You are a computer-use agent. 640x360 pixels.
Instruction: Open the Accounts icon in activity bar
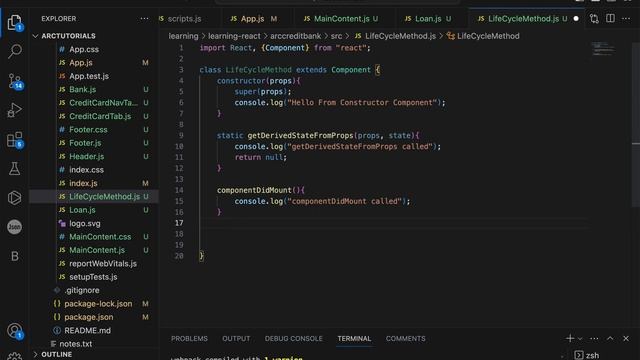tap(15, 331)
